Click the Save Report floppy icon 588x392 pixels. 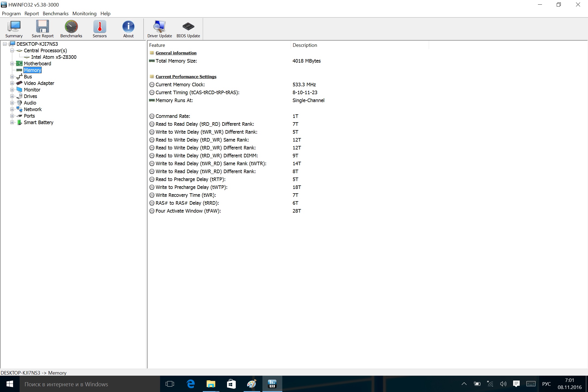[x=43, y=29]
